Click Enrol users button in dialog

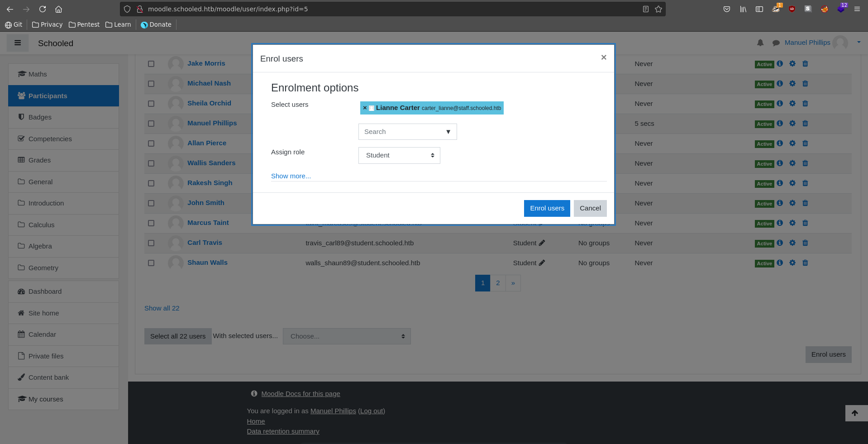coord(547,208)
